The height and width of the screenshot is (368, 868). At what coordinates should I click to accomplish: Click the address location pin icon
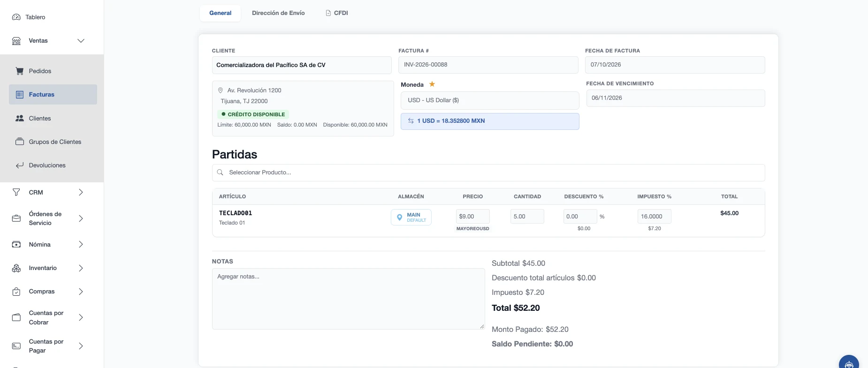click(221, 90)
